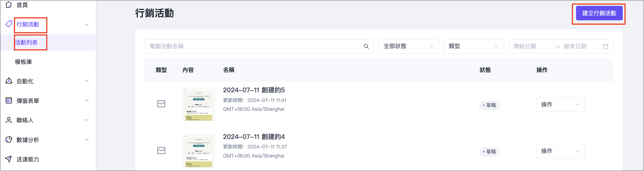Expand the 自動化 sidebar section
The image size is (644, 171).
pos(86,81)
